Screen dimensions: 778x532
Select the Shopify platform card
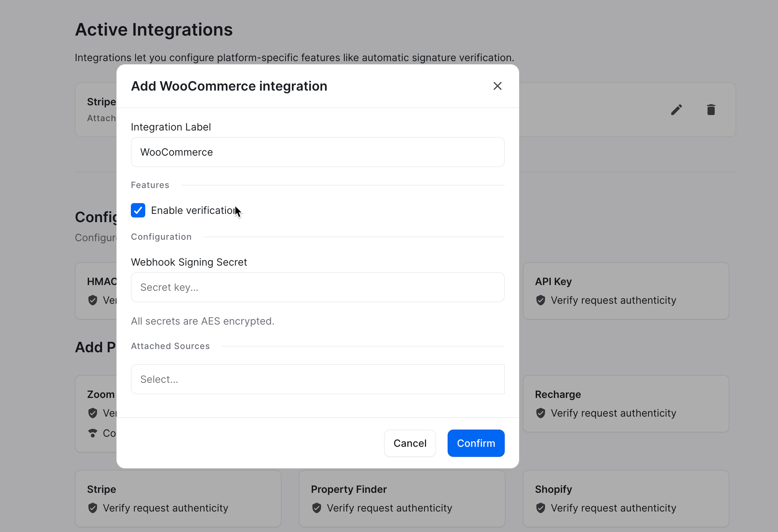pos(626,498)
